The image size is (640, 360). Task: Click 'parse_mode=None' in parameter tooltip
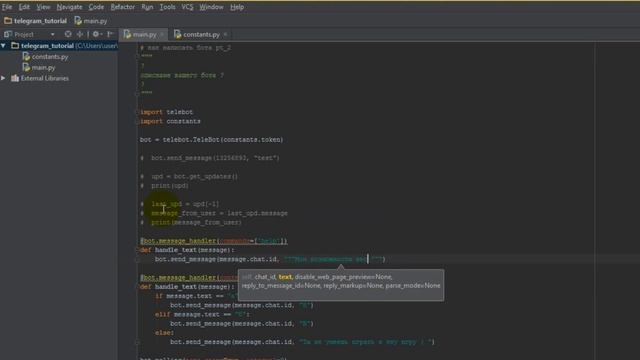pos(413,286)
